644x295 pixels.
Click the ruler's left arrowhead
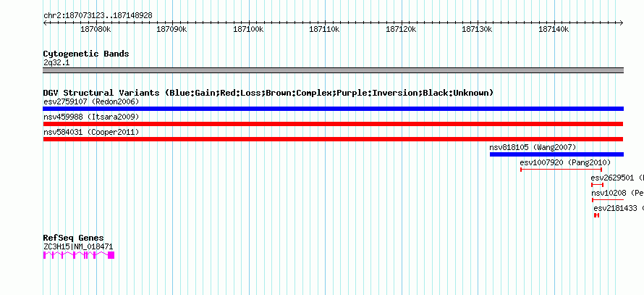45,23
